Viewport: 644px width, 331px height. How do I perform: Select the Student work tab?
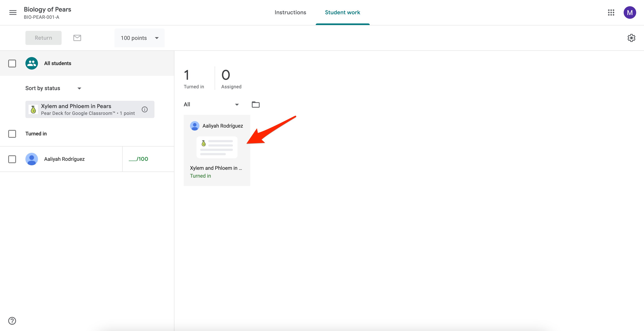click(x=342, y=13)
